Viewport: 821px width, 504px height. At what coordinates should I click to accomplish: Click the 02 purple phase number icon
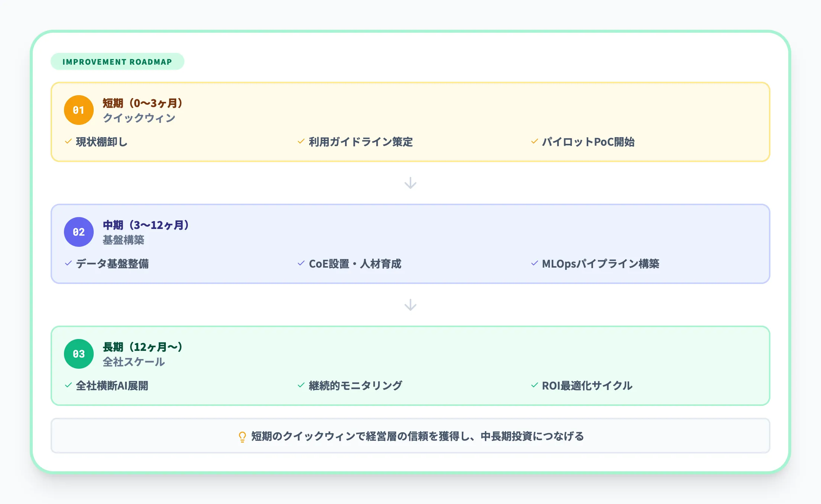click(x=78, y=232)
